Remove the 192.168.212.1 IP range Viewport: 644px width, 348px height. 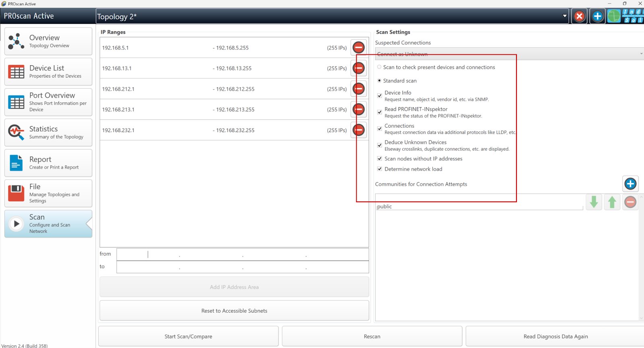tap(359, 89)
